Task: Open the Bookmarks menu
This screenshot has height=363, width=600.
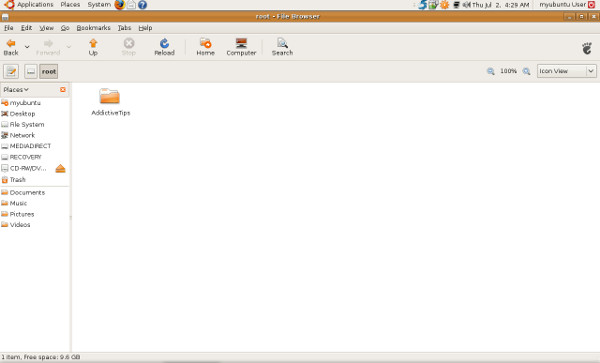Action: point(93,28)
